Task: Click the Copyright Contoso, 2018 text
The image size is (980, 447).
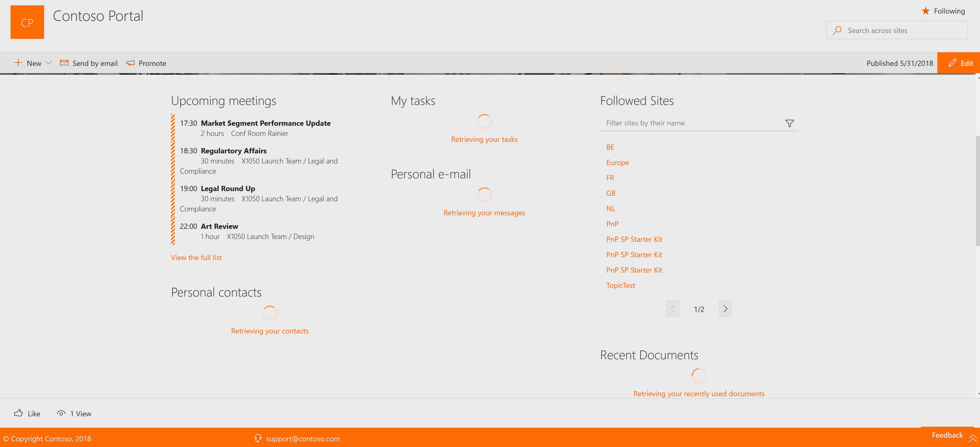Action: (47, 439)
